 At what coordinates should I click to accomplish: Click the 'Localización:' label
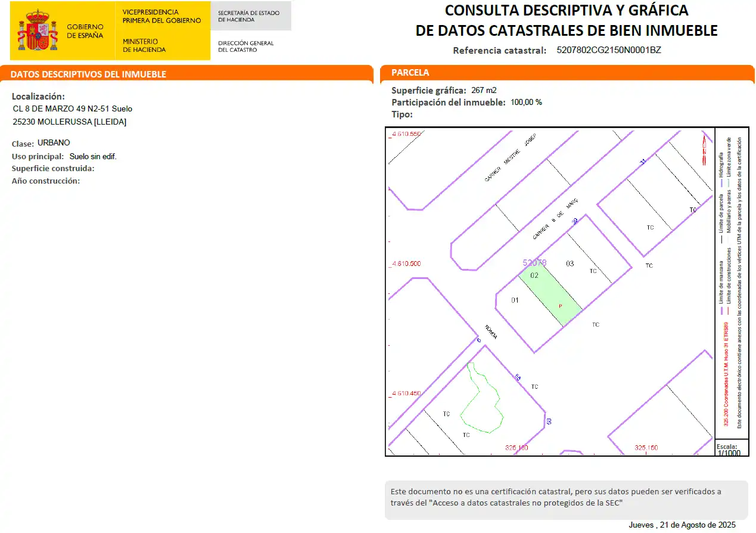pyautogui.click(x=38, y=97)
